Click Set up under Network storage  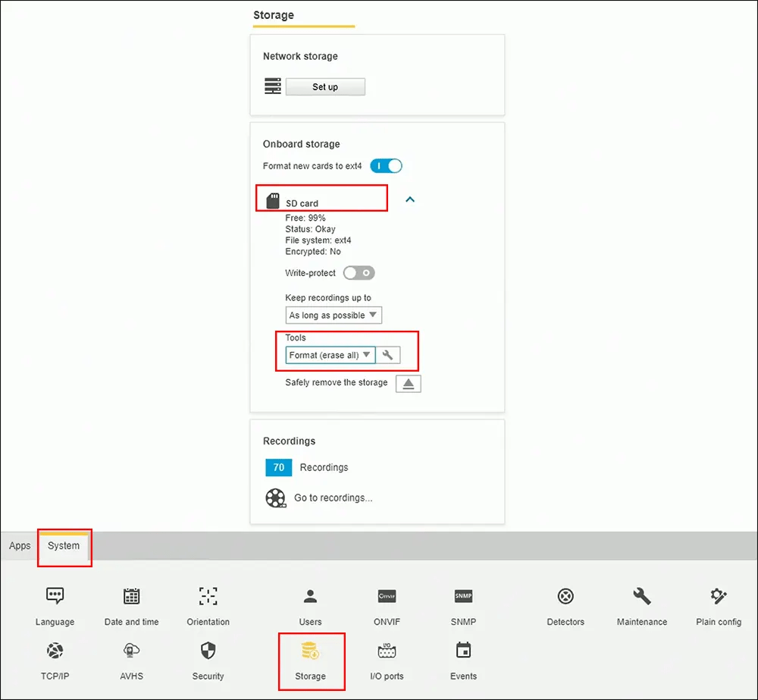tap(324, 86)
